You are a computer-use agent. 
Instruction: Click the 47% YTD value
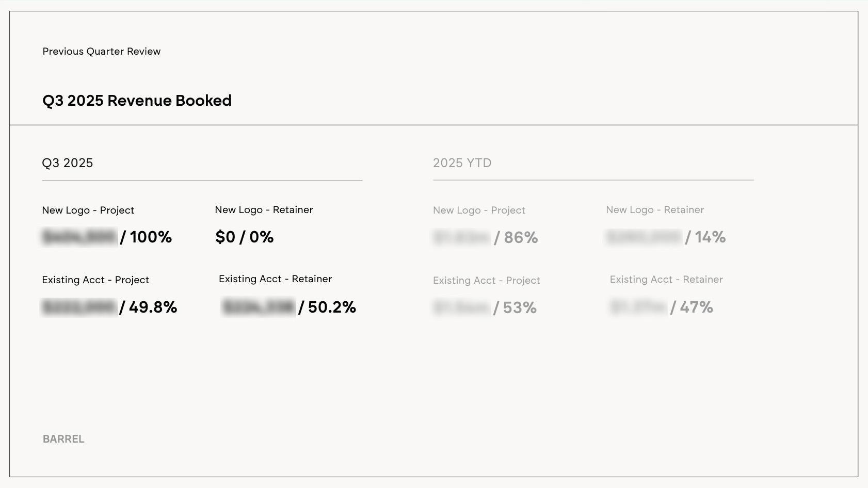[x=696, y=307]
